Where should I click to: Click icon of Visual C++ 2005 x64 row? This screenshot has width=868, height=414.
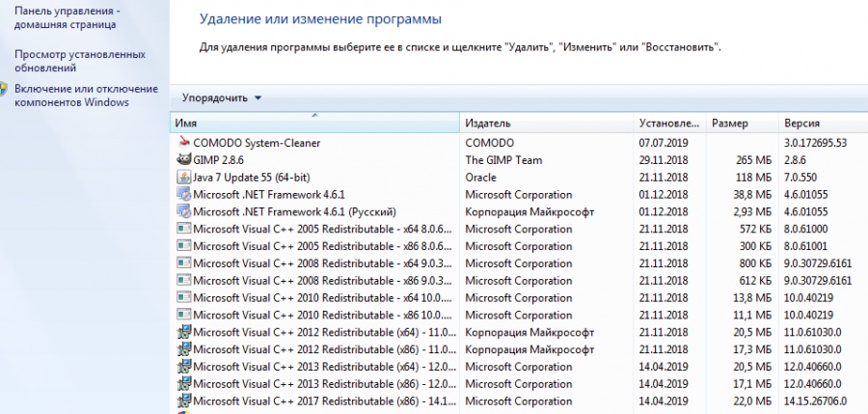(184, 229)
